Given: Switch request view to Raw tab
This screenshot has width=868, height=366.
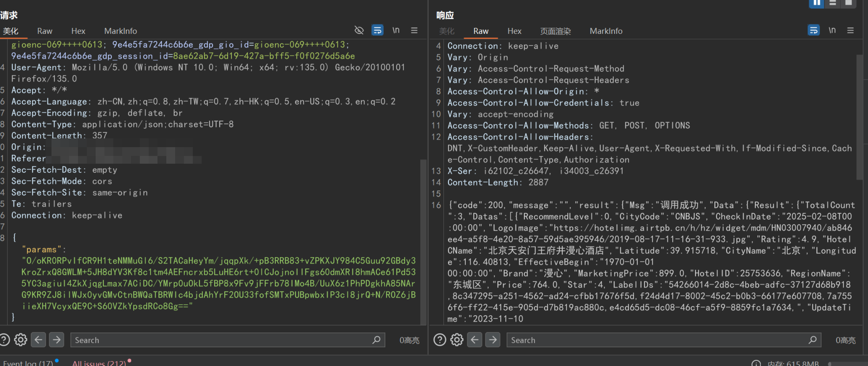Looking at the screenshot, I should pyautogui.click(x=45, y=31).
